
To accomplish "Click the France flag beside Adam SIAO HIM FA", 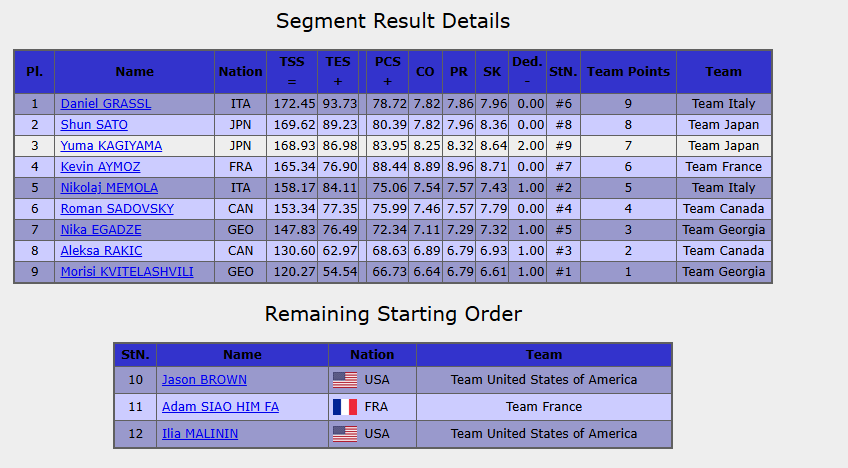I will click(344, 407).
